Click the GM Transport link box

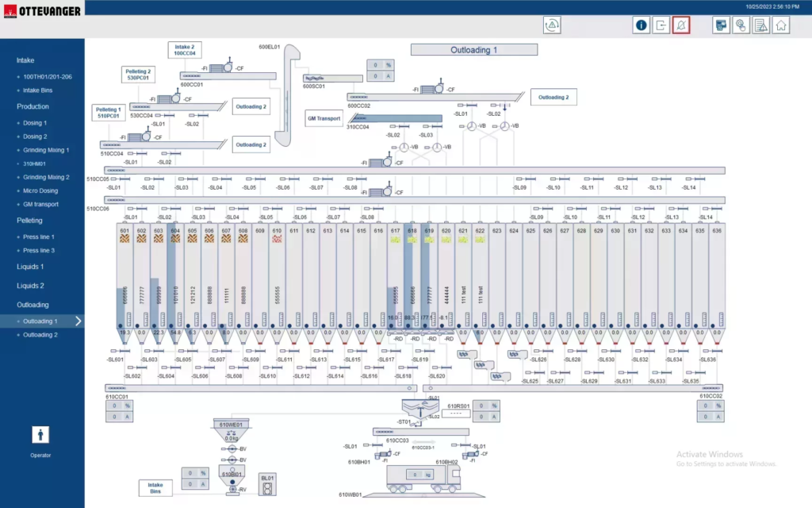pyautogui.click(x=324, y=119)
